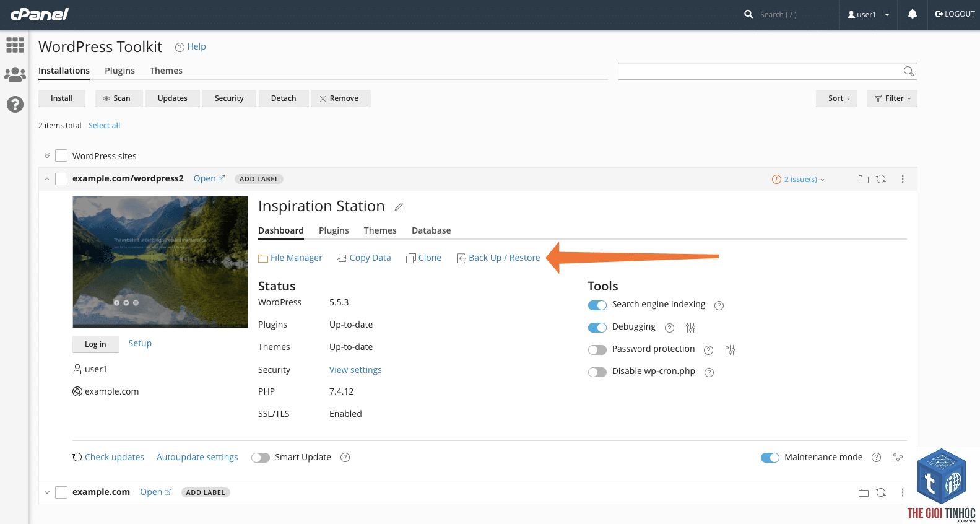The image size is (980, 524).
Task: Open kebab menu for example.com/wordpress2
Action: click(903, 179)
